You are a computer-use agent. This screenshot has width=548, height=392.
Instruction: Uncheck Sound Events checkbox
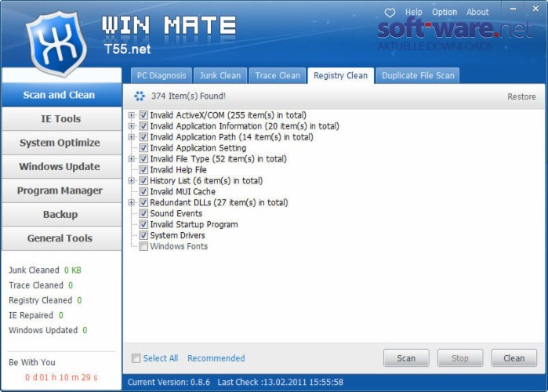pyautogui.click(x=143, y=213)
